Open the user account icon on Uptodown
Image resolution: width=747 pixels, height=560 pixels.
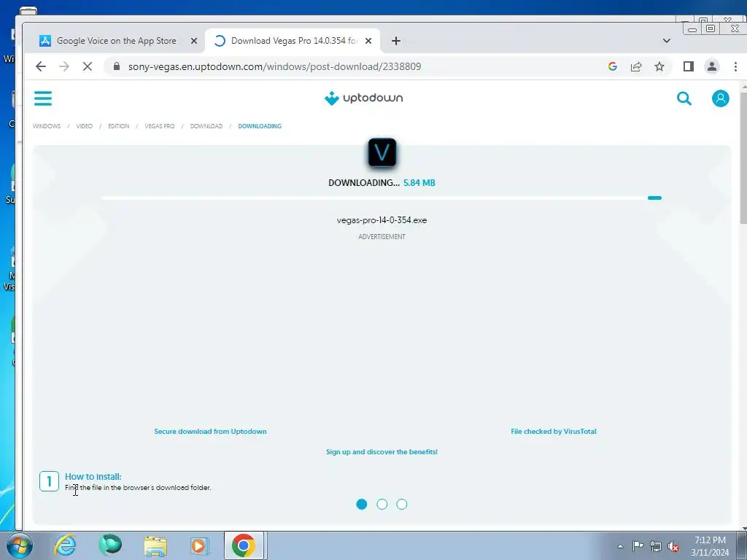(x=720, y=98)
